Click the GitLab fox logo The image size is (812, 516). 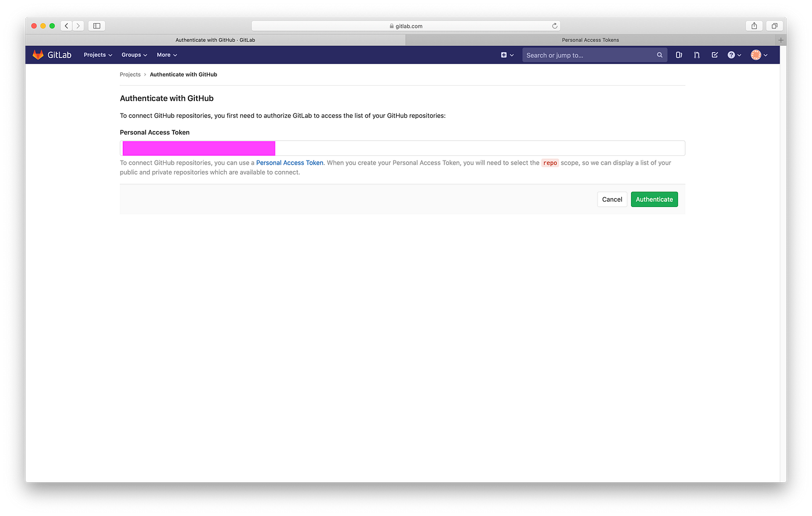pos(37,54)
